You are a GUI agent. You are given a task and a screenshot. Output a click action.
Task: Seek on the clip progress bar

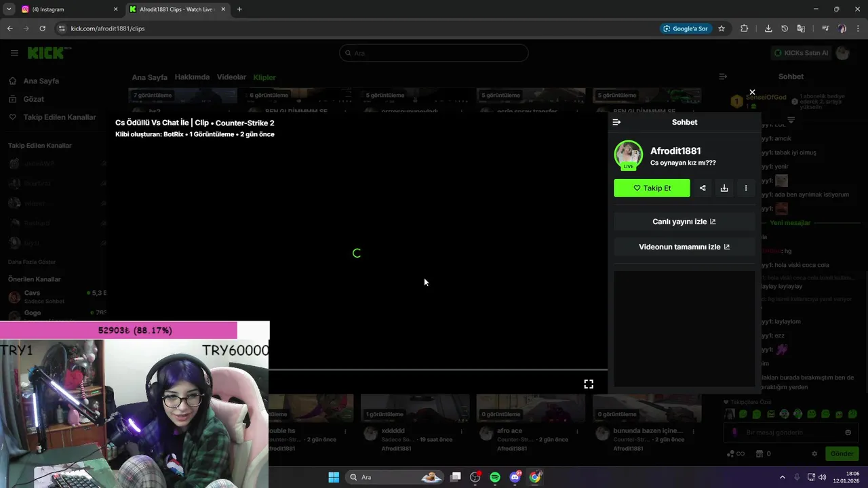click(438, 369)
